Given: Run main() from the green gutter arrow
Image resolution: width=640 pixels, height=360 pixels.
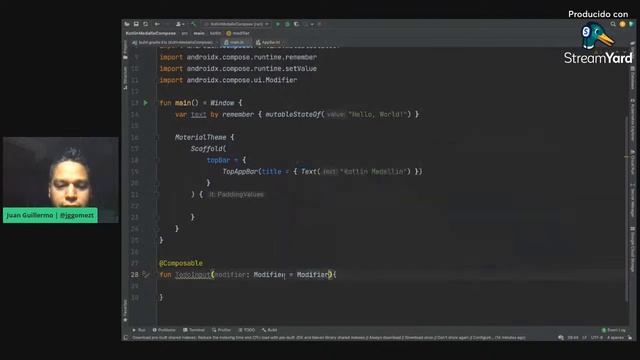Looking at the screenshot, I should [146, 103].
